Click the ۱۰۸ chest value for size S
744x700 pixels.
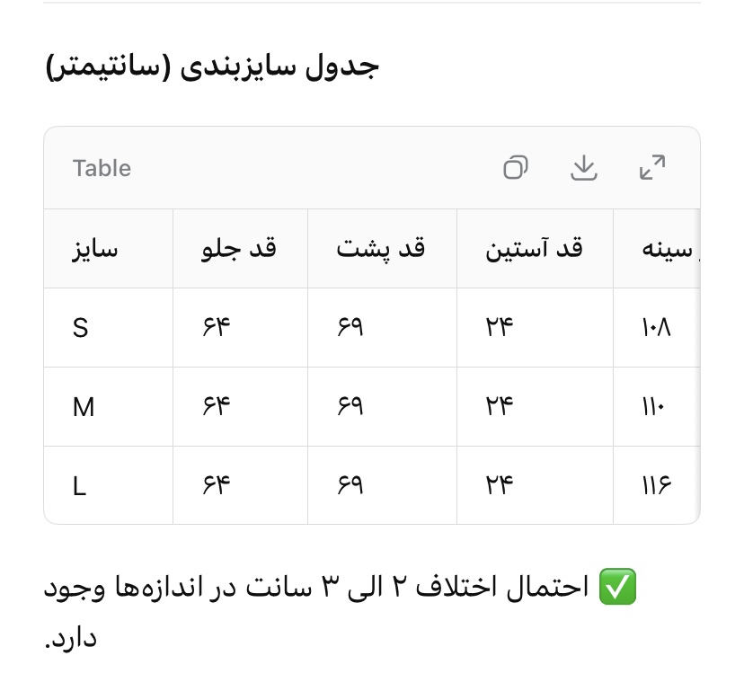(656, 327)
